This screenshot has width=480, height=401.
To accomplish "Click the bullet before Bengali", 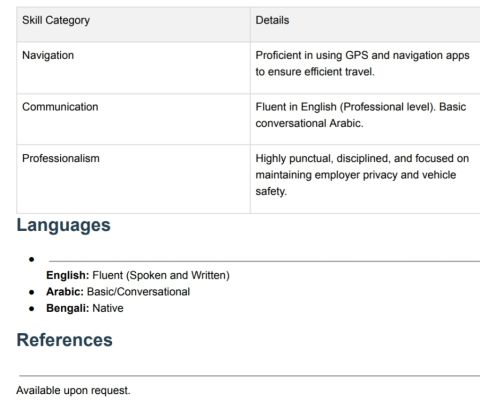I will pyautogui.click(x=32, y=309).
